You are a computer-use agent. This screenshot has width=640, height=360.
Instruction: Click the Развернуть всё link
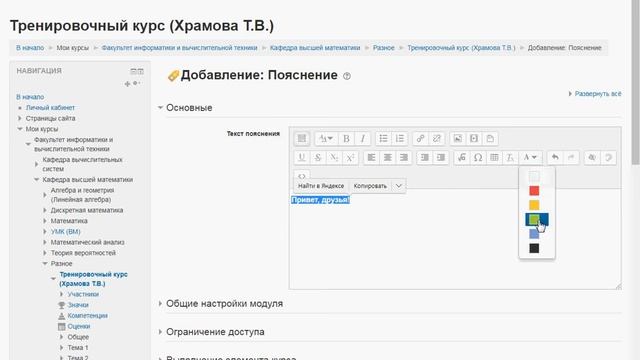point(598,94)
